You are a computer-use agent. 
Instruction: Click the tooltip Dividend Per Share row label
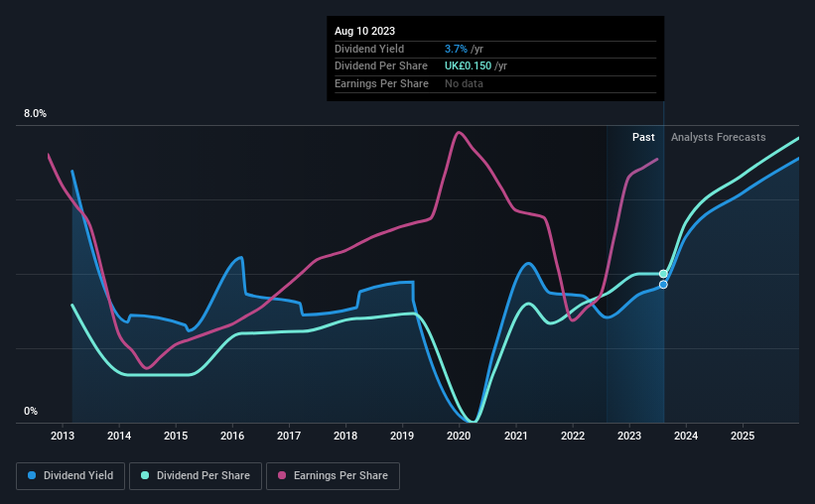click(x=381, y=66)
